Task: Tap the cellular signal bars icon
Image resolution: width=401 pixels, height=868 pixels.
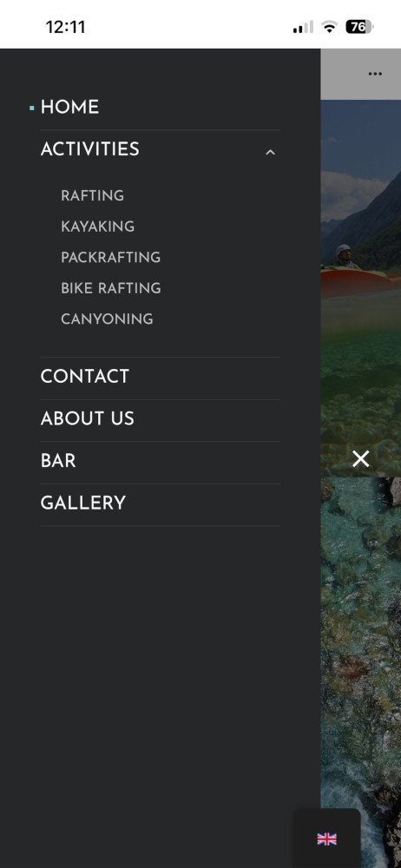Action: (x=303, y=27)
